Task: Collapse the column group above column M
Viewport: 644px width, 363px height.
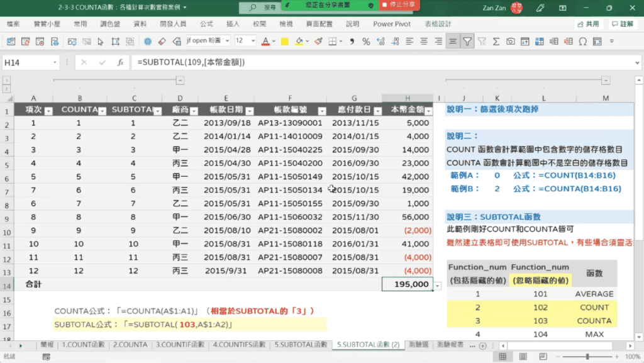Action: (606, 81)
